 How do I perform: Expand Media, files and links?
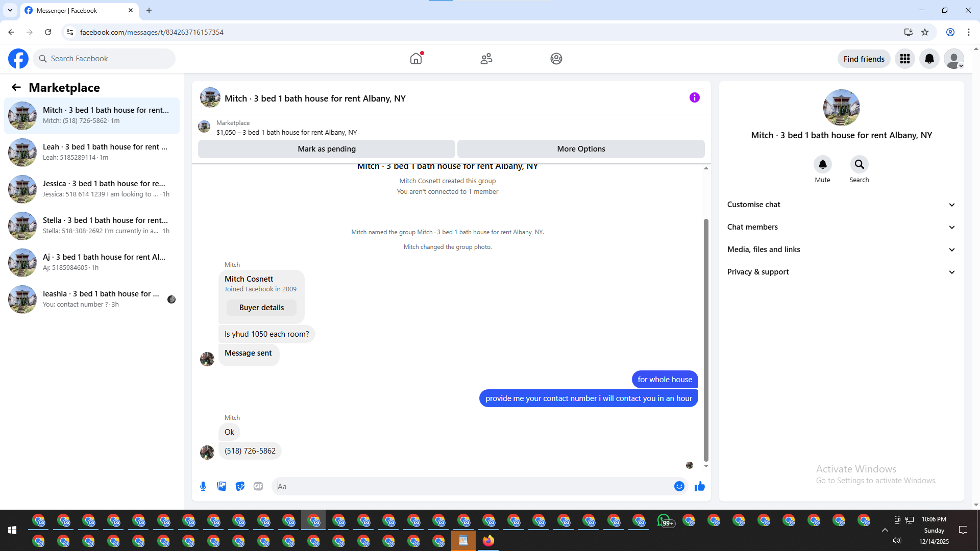click(841, 249)
